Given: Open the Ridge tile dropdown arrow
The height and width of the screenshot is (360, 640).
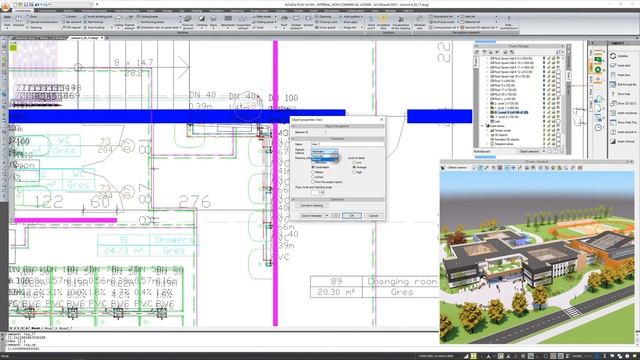Looking at the screenshot, I should click(362, 27).
